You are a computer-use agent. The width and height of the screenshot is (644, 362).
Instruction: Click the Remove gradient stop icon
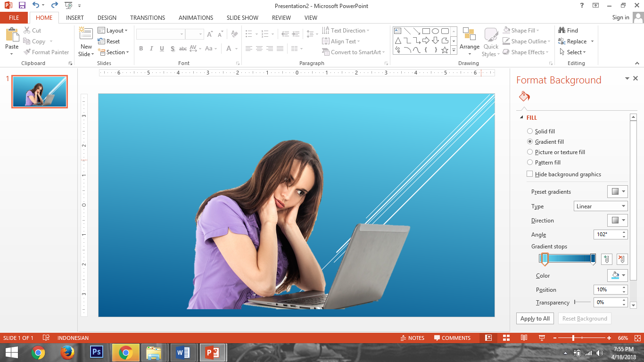[622, 259]
